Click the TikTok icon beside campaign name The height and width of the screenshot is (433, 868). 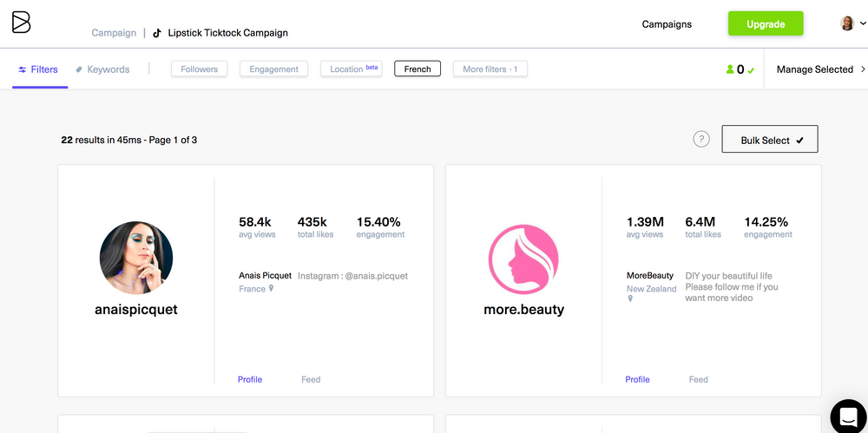157,33
